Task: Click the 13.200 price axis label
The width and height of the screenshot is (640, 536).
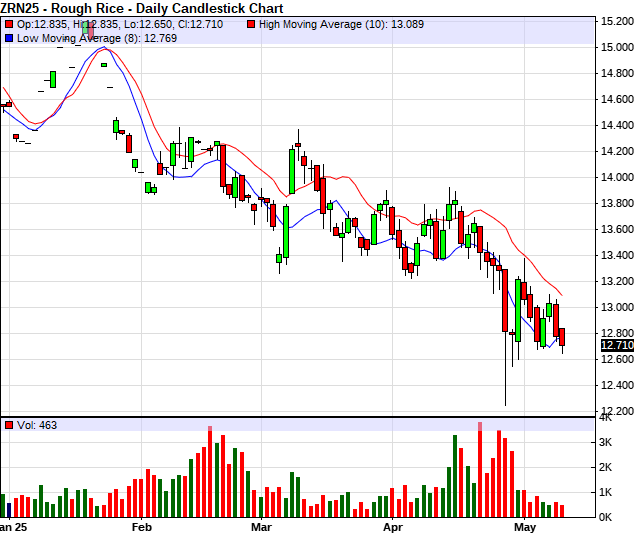Action: (x=617, y=281)
